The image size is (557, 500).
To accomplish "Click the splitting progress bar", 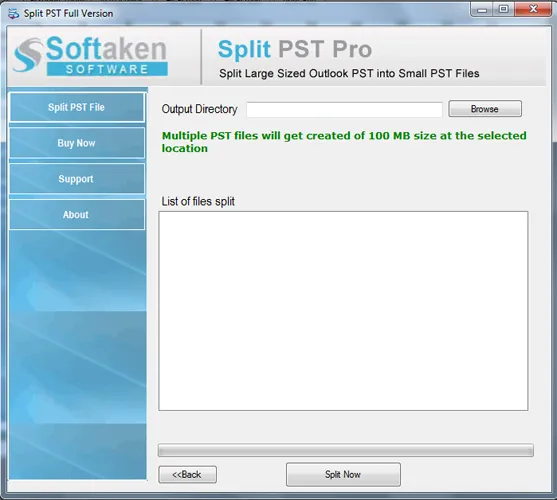I will (x=346, y=450).
